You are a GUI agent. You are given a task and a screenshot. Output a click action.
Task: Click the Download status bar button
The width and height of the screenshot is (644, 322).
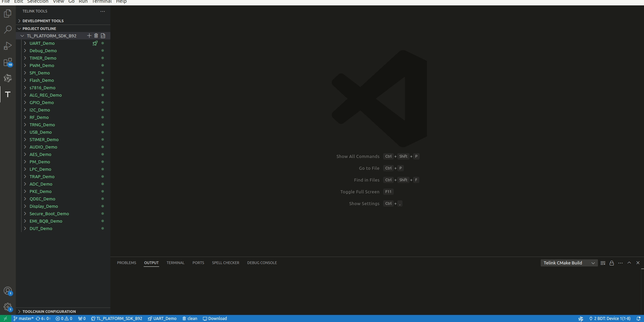(x=215, y=319)
